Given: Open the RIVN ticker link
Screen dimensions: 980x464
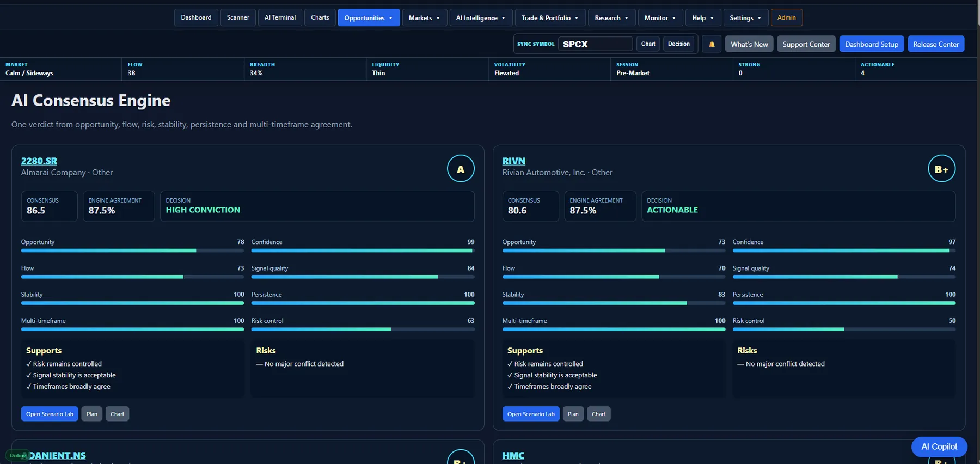Looking at the screenshot, I should coord(514,161).
